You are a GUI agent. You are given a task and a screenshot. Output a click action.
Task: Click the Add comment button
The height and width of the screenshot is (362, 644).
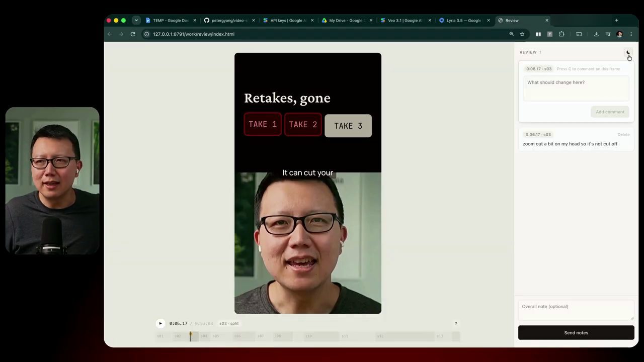tap(610, 112)
